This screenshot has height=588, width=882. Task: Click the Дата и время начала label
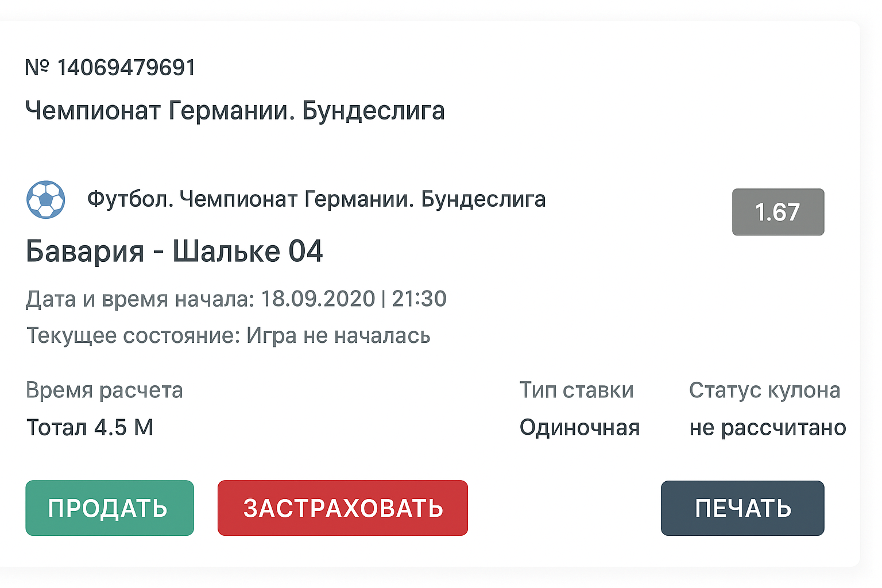coord(140,299)
